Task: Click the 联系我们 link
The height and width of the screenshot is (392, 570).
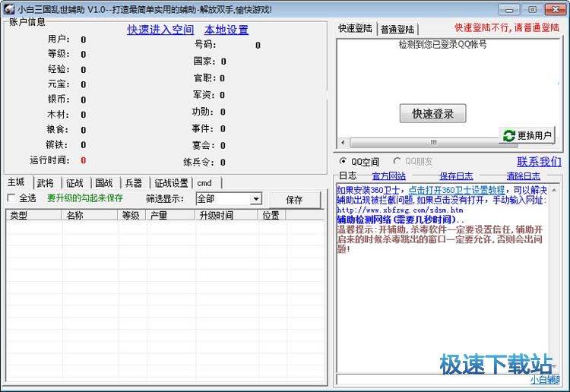Action: (x=539, y=161)
